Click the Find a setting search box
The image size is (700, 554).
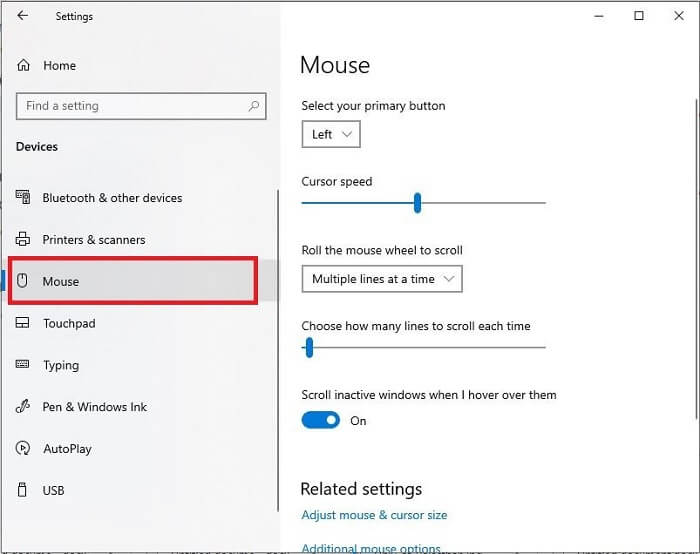[141, 106]
